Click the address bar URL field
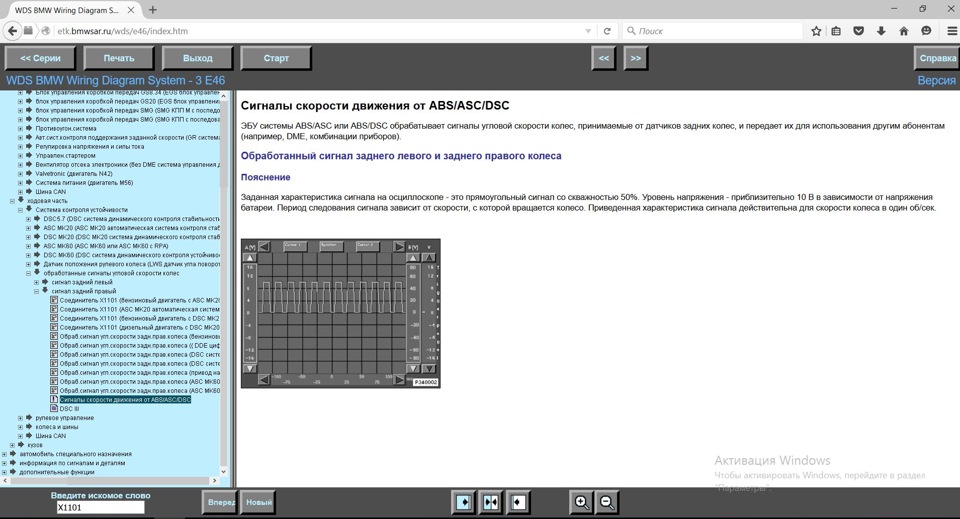 318,31
